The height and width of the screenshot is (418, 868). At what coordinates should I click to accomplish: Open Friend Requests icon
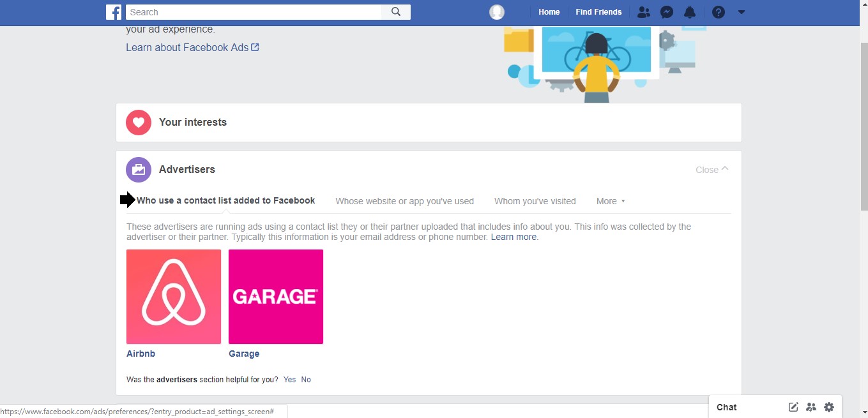[x=643, y=12]
